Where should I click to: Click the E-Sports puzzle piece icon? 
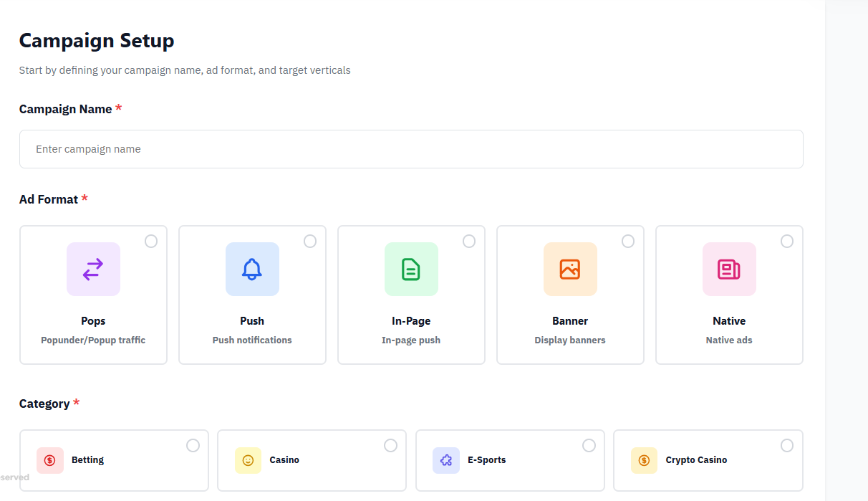point(446,460)
